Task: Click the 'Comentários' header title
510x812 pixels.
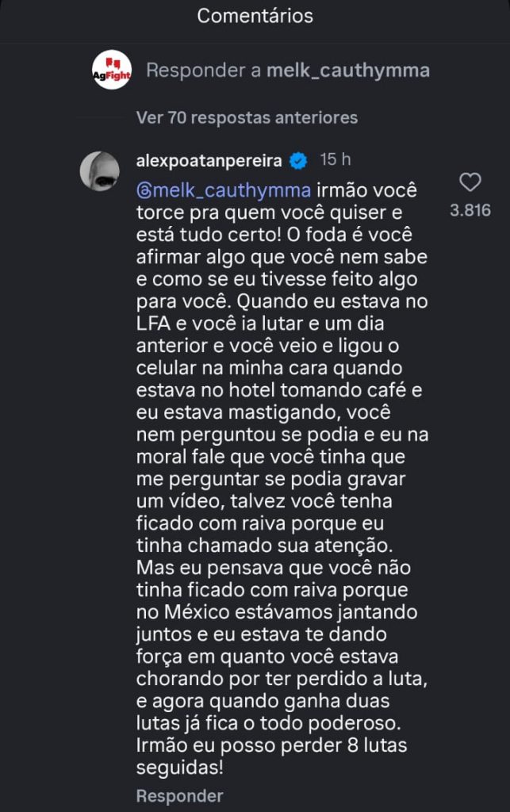Action: (255, 16)
